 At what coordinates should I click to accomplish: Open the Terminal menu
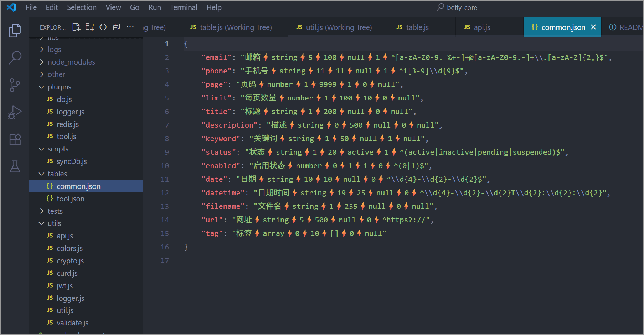(x=183, y=7)
